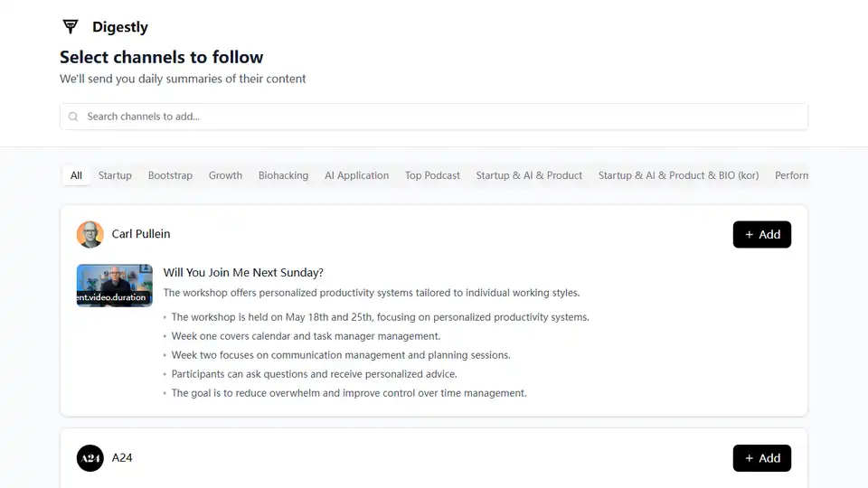Viewport: 868px width, 488px height.
Task: Switch to the Bootstrap tab
Action: (x=170, y=175)
